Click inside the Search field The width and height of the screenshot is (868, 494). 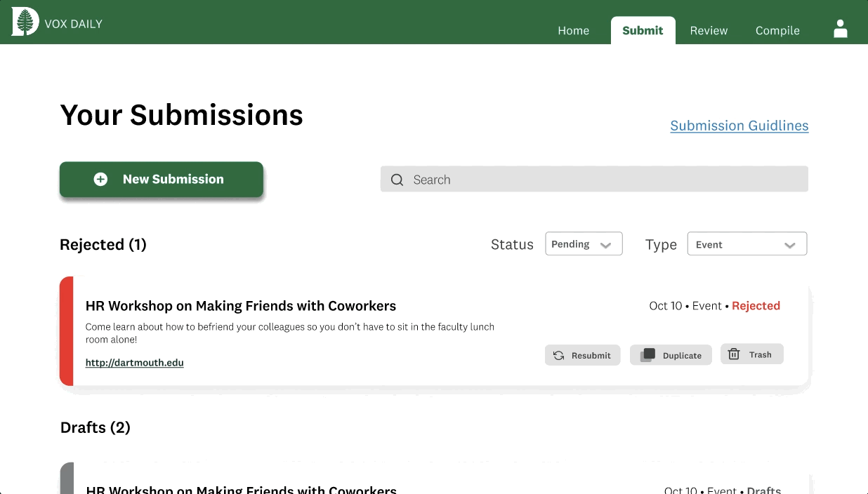594,179
